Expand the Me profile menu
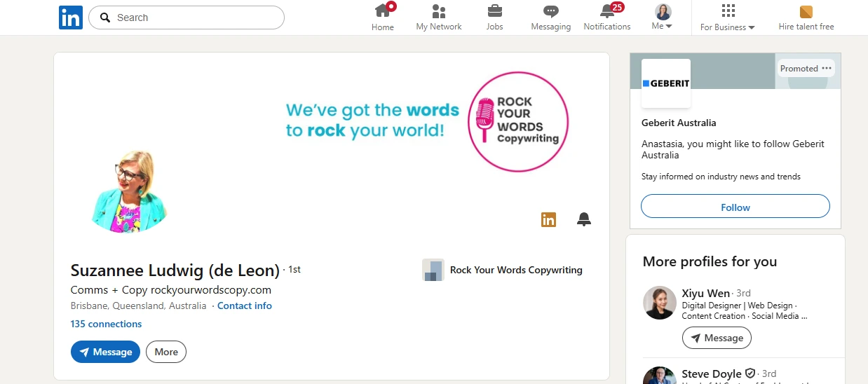The image size is (868, 384). [x=663, y=18]
